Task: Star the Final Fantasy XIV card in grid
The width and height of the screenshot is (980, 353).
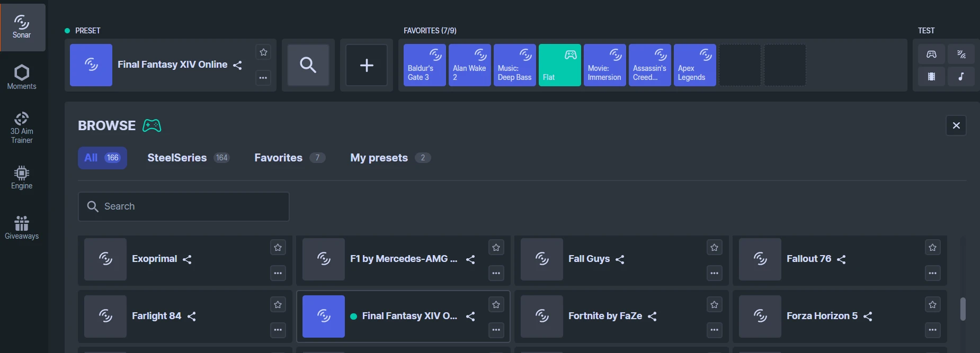Action: pyautogui.click(x=496, y=304)
